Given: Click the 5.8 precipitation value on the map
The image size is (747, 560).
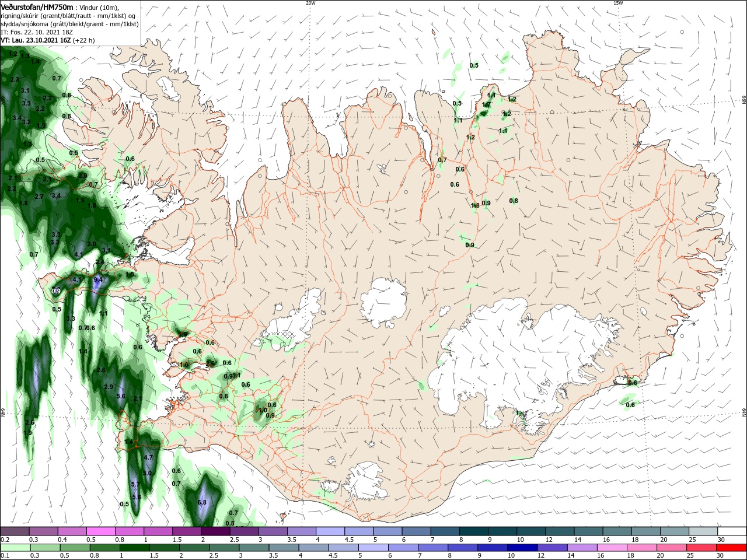Looking at the screenshot, I should point(137,496).
